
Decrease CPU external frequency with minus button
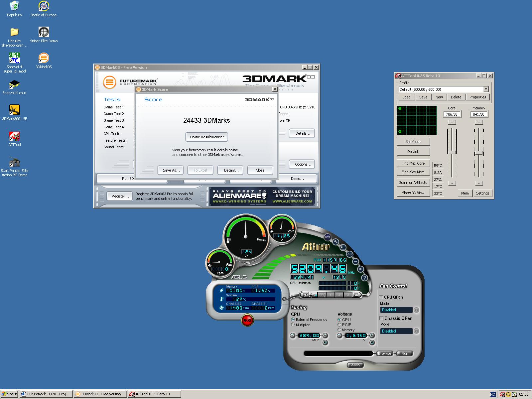(293, 335)
